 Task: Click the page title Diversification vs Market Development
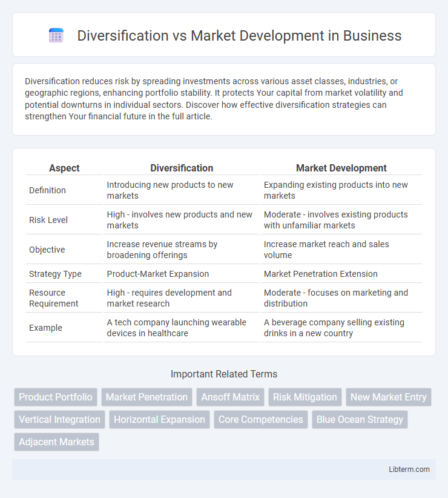pyautogui.click(x=239, y=36)
